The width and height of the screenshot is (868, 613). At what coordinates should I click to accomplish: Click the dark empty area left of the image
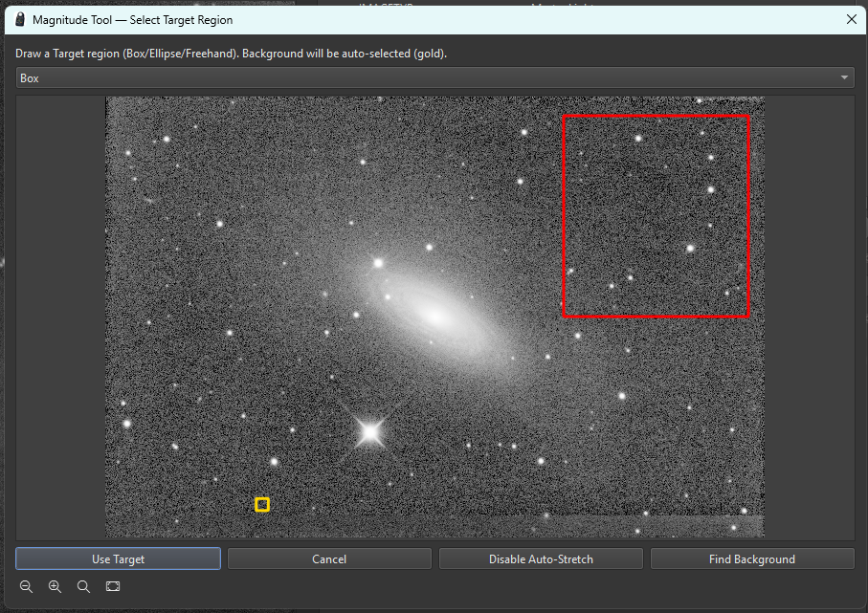(x=61, y=317)
